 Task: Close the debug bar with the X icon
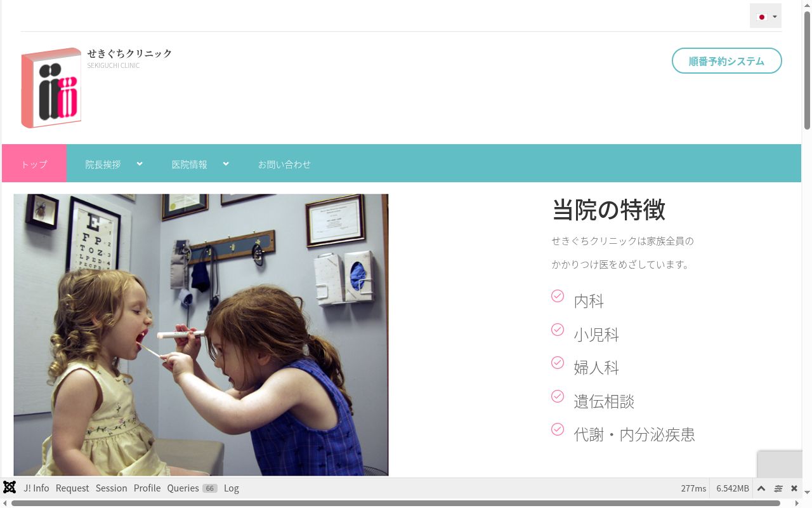[794, 488]
